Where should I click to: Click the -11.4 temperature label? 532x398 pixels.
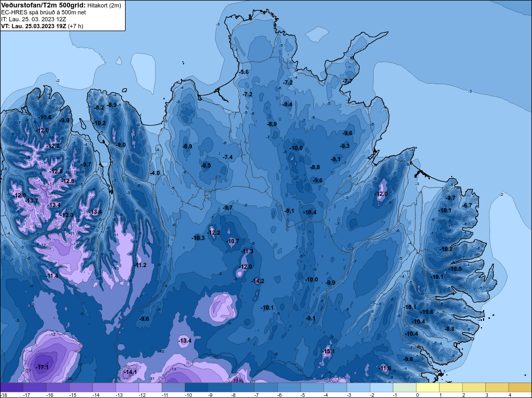tap(52, 276)
